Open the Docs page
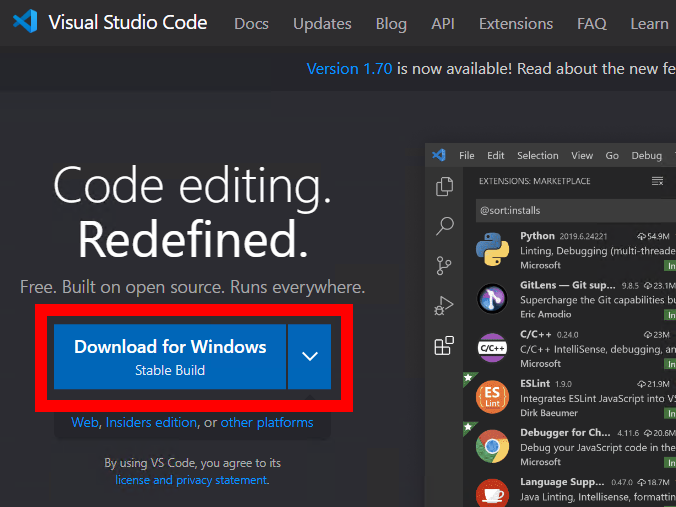Viewport: 676px width, 507px height. pos(251,24)
